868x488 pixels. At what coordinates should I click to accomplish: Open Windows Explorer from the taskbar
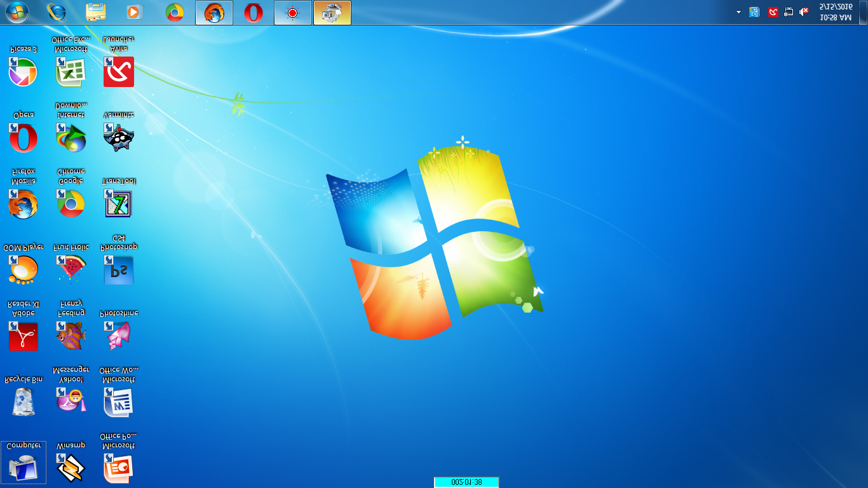96,12
